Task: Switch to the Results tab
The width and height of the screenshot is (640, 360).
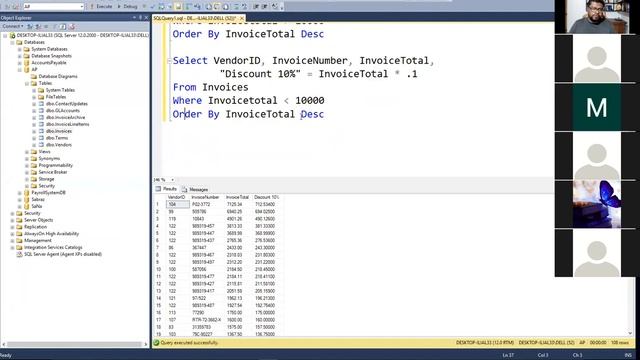Action: point(166,189)
